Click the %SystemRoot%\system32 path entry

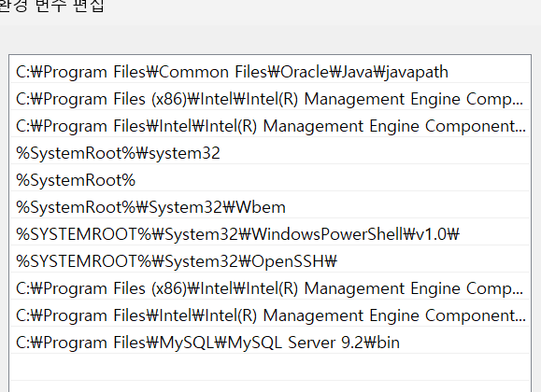270,153
